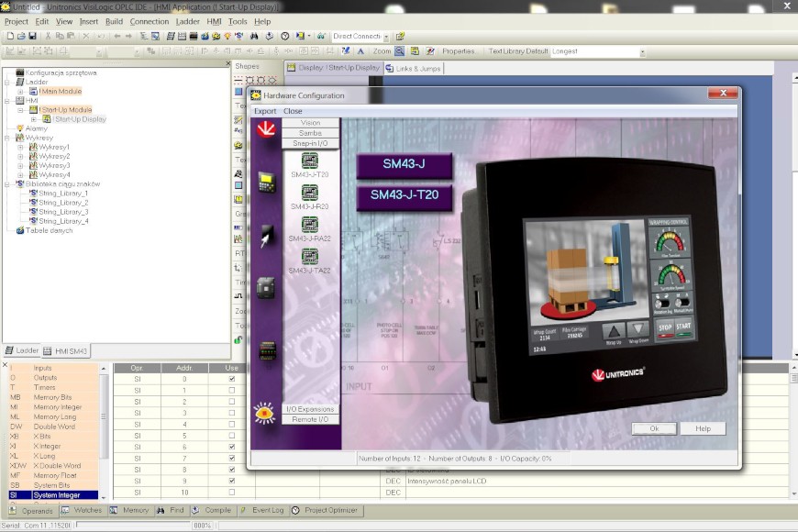Open the Project Optimizer tab at bottom
Image resolution: width=798 pixels, height=532 pixels.
(325, 510)
